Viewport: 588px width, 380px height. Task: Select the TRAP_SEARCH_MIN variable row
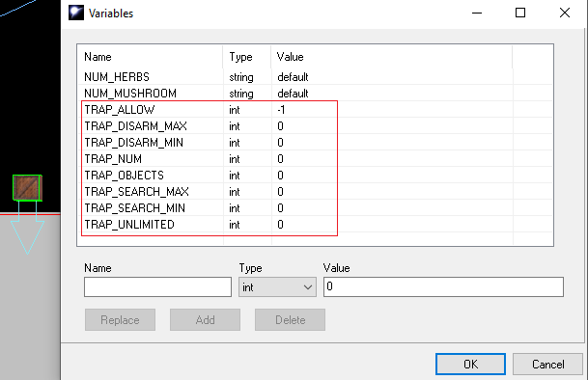[x=315, y=208]
